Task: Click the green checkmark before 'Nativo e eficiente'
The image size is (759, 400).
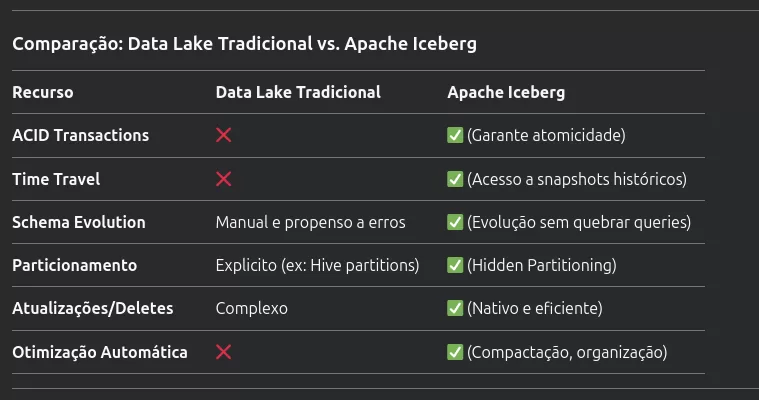Action: [455, 308]
